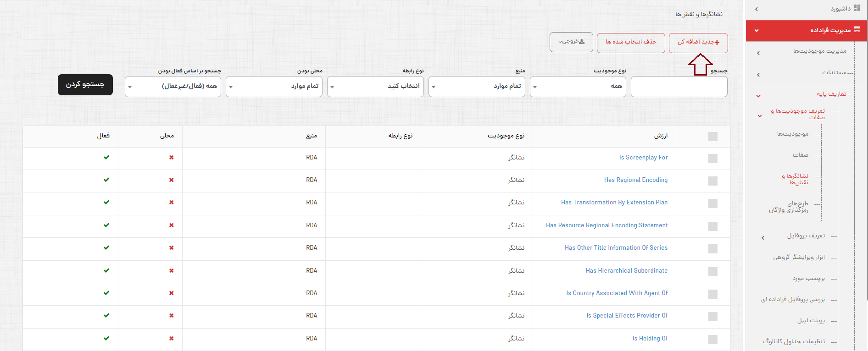
Task: Open the Is Country Associated With Agent Of link
Action: 617,293
